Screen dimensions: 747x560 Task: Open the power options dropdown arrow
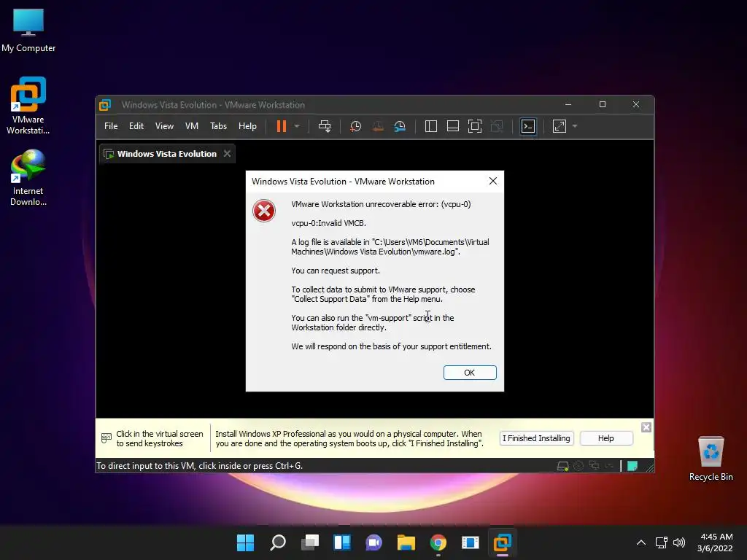(297, 126)
